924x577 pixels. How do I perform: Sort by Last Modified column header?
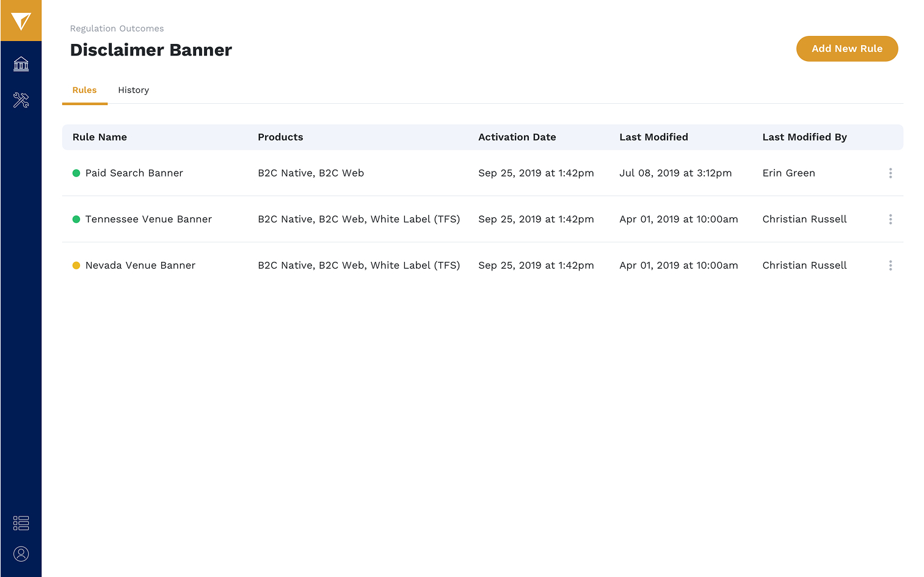tap(653, 137)
